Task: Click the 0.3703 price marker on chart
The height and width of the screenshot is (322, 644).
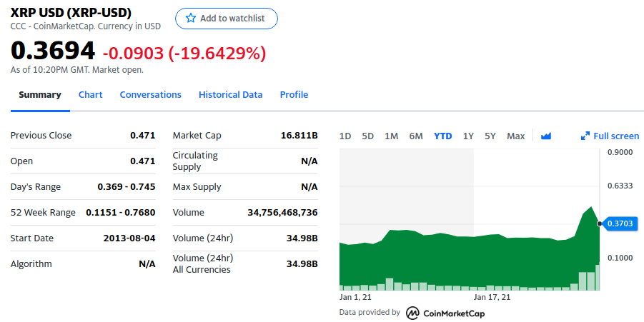Action: (620, 223)
